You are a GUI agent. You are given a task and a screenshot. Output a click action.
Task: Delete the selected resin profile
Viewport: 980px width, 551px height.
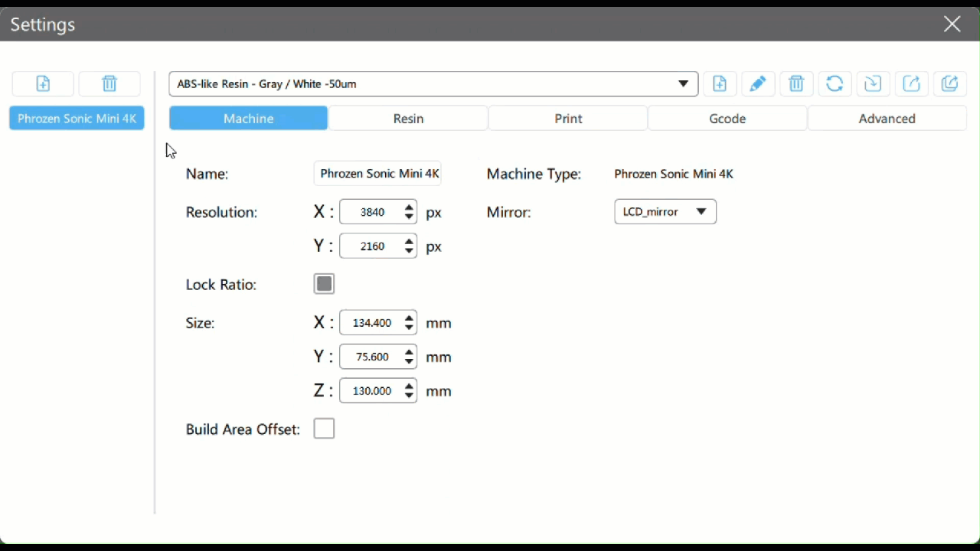796,83
